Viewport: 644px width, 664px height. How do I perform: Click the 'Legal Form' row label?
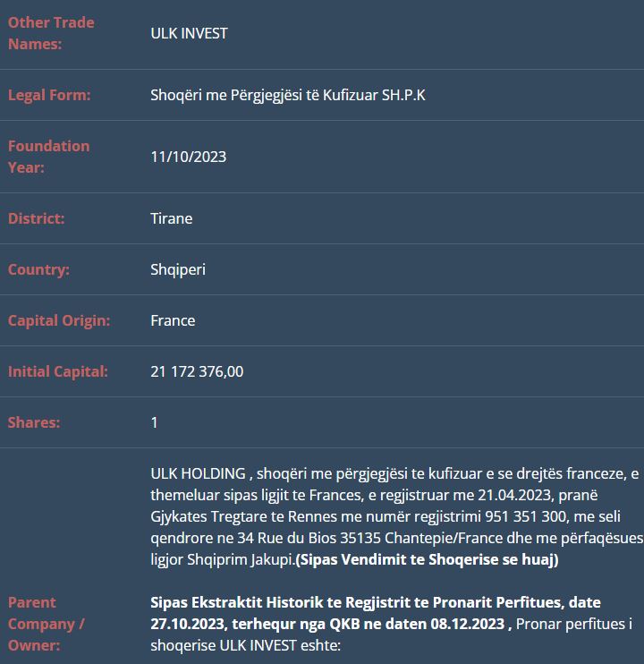pos(49,95)
